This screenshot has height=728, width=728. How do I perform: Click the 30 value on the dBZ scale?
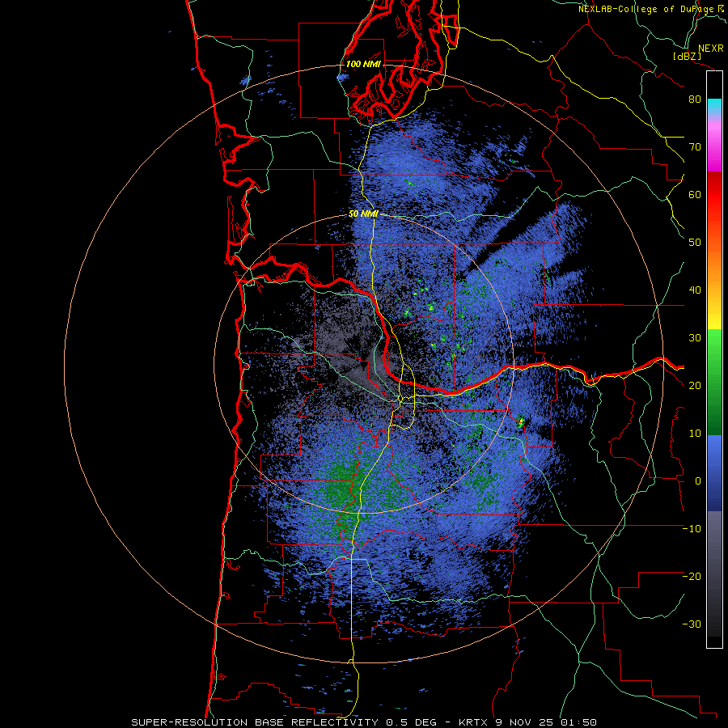coord(695,338)
